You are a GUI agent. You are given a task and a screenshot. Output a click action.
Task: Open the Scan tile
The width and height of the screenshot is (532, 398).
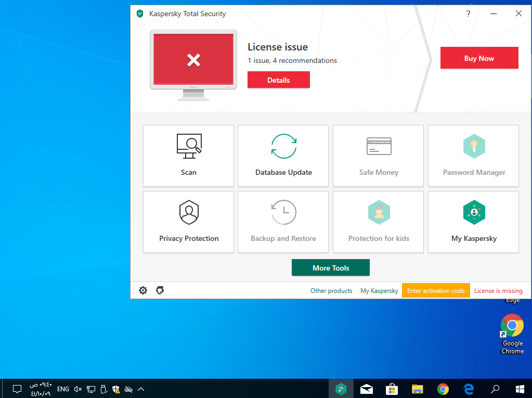188,156
